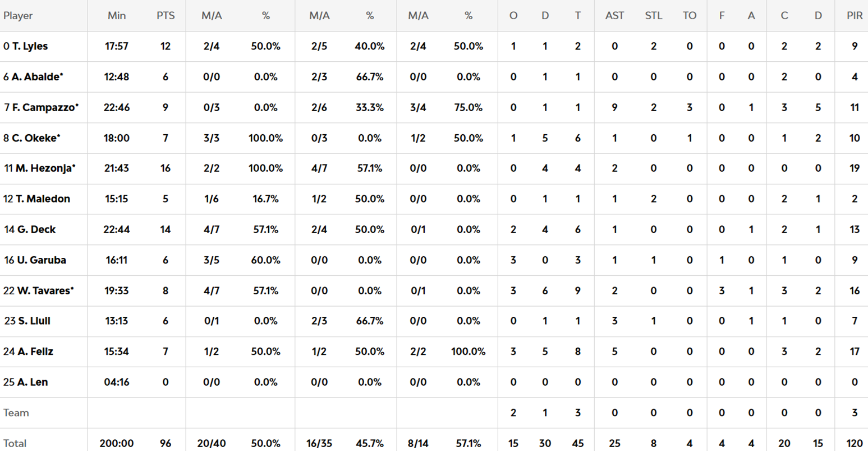Open T. Lyles player link

click(x=30, y=47)
